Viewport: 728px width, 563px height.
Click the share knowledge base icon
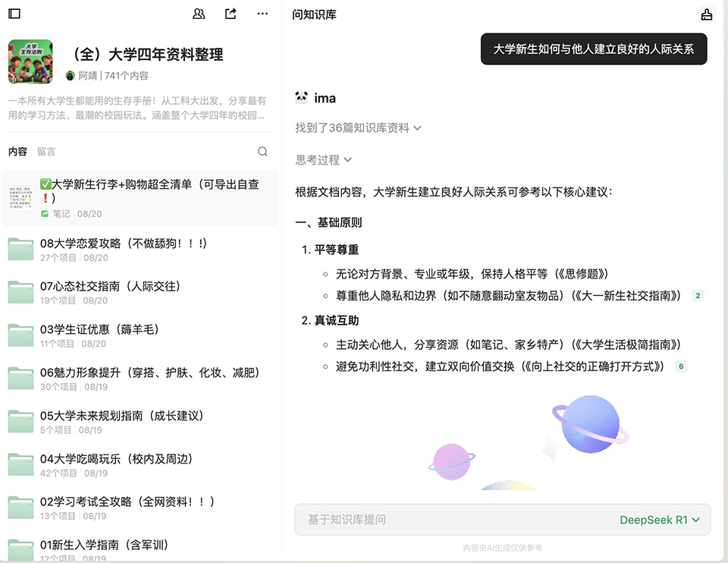[231, 14]
